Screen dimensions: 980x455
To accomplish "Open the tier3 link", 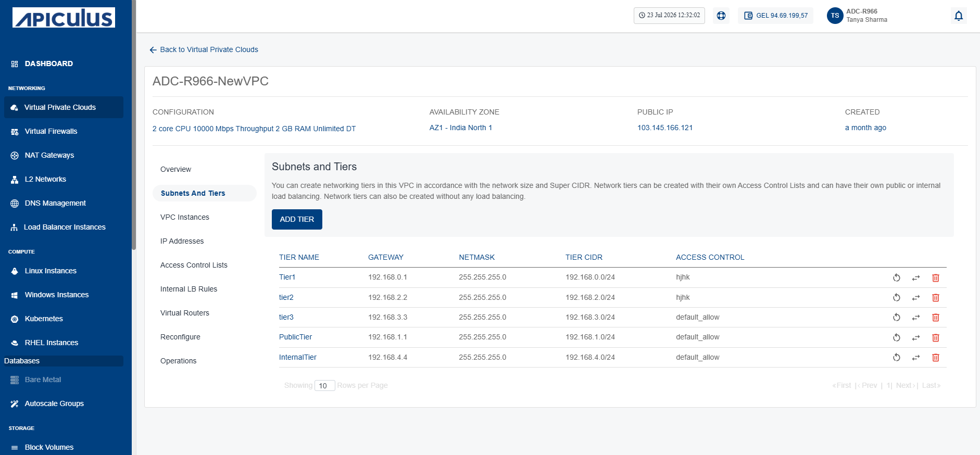I will click(x=286, y=317).
